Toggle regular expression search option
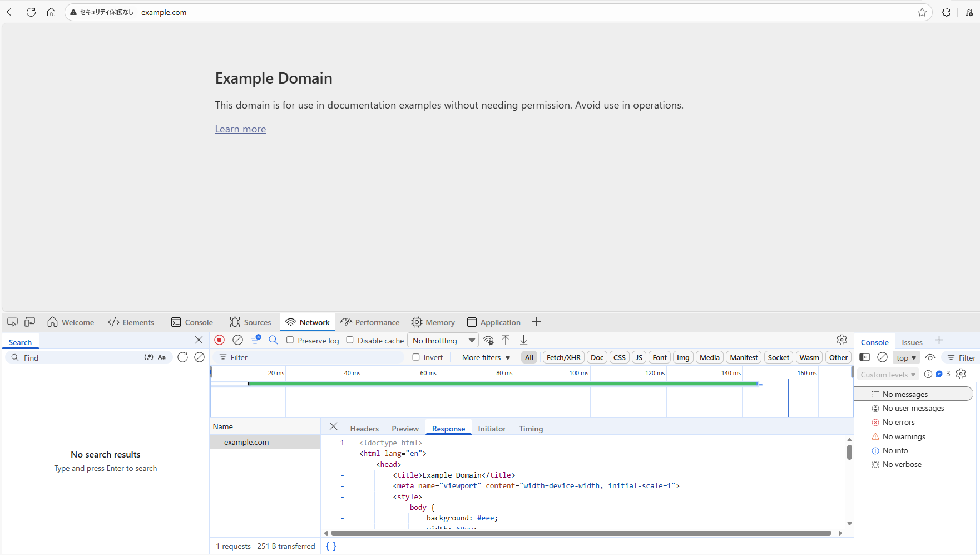Screen dimensions: 980x555 coord(149,357)
